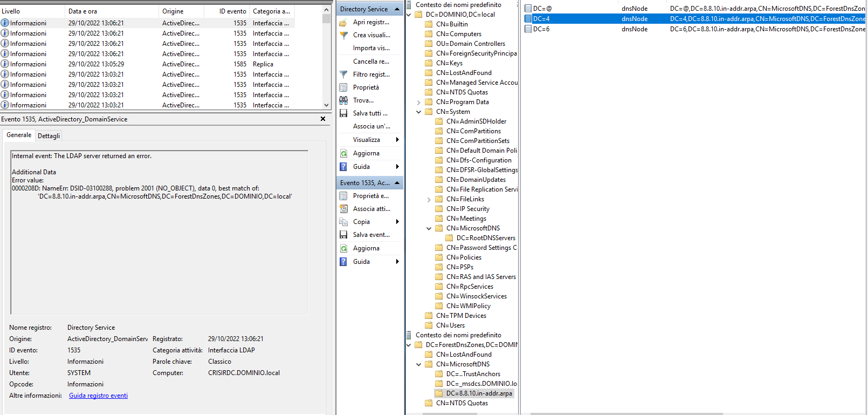Switch to the Generale tab
Image resolution: width=868 pixels, height=415 pixels.
pos(19,135)
